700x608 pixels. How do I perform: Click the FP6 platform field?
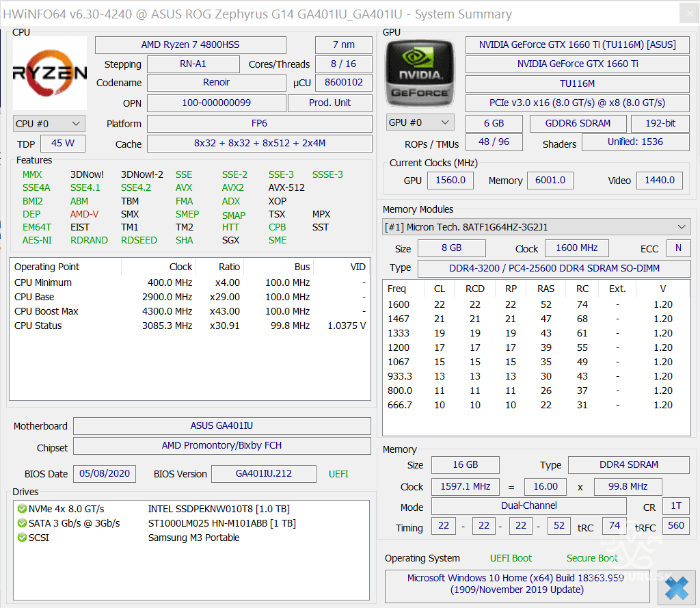click(259, 123)
